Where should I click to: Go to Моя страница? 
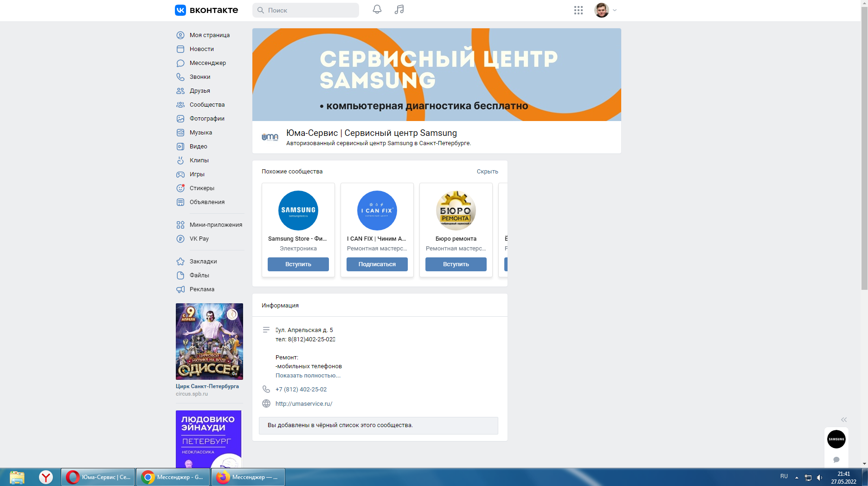pyautogui.click(x=210, y=35)
